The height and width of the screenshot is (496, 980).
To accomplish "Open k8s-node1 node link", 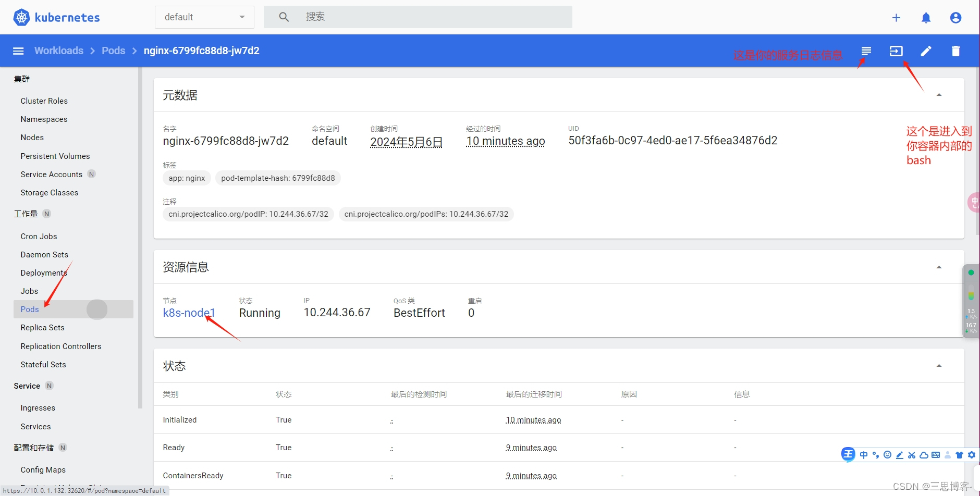I will coord(189,313).
